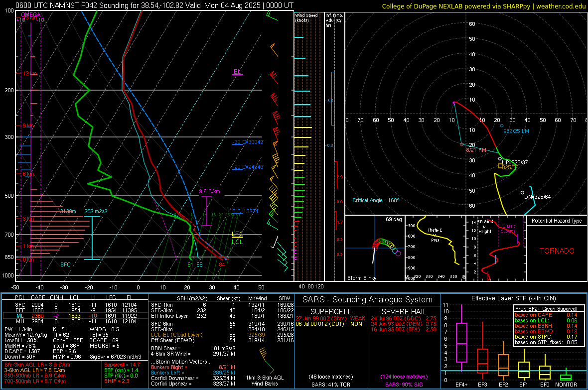Viewport: 588px width, 390px height.
Task: Click the green LCL level label
Action: tap(237, 242)
